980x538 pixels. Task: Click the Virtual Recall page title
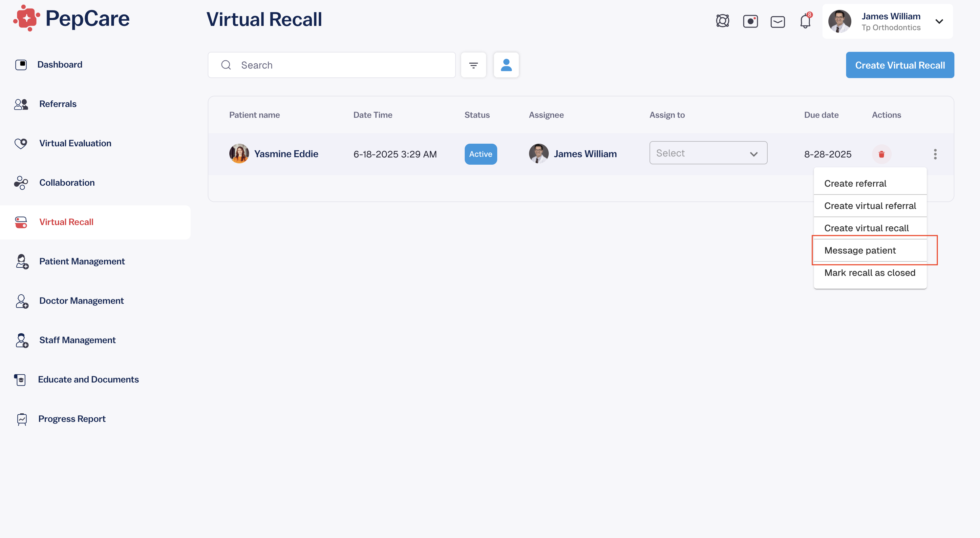coord(264,19)
